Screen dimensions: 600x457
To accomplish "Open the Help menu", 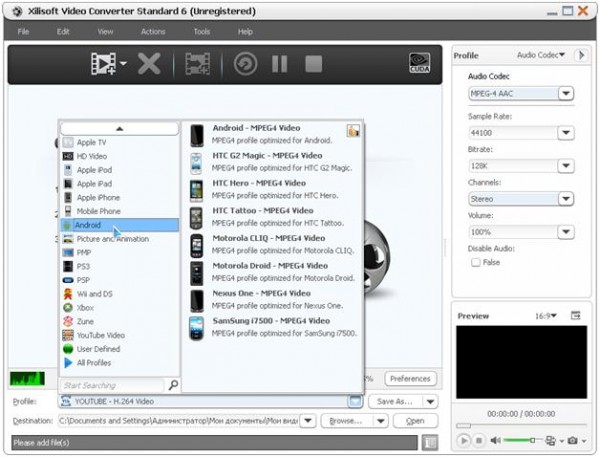I will tap(245, 32).
